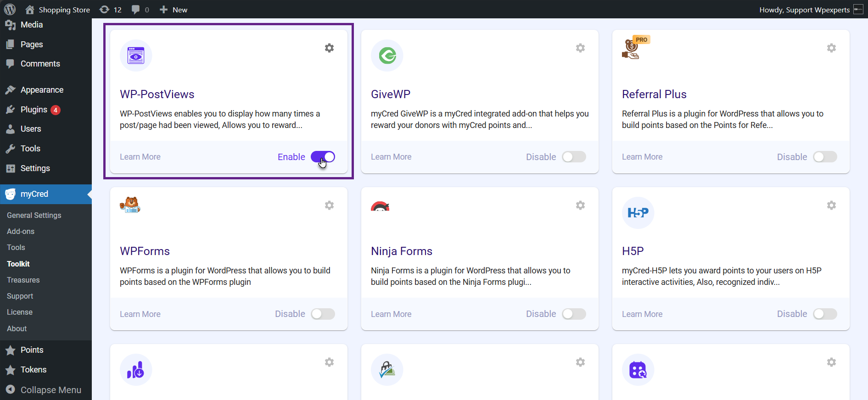Image resolution: width=868 pixels, height=400 pixels.
Task: Click the WordPress logo in admin bar
Action: (10, 10)
